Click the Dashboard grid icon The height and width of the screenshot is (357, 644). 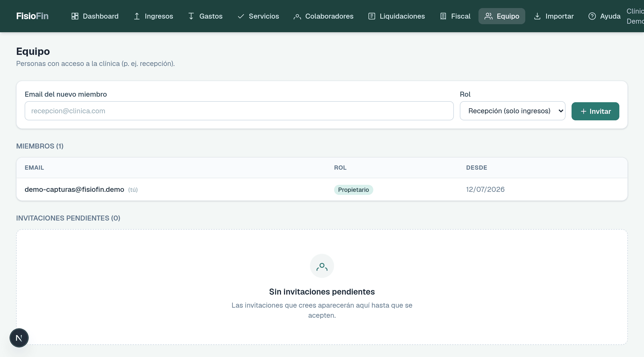pyautogui.click(x=75, y=16)
